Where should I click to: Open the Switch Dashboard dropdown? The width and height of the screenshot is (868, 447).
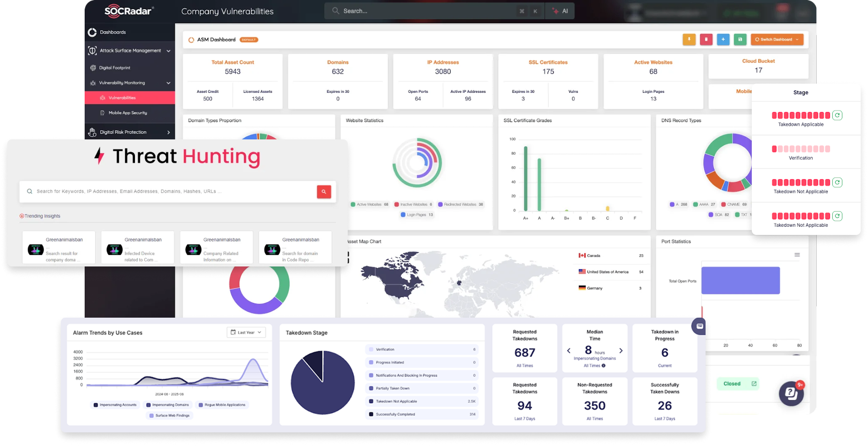777,40
